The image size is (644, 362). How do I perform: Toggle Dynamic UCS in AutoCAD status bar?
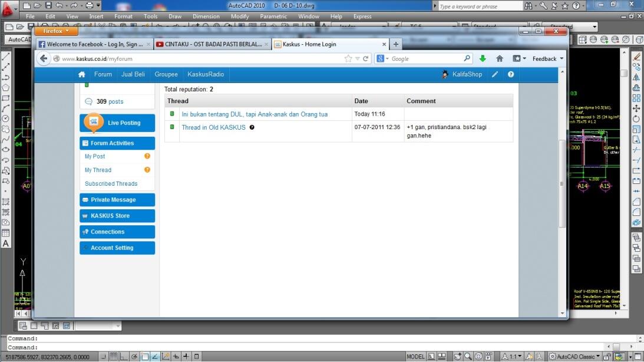(x=166, y=357)
